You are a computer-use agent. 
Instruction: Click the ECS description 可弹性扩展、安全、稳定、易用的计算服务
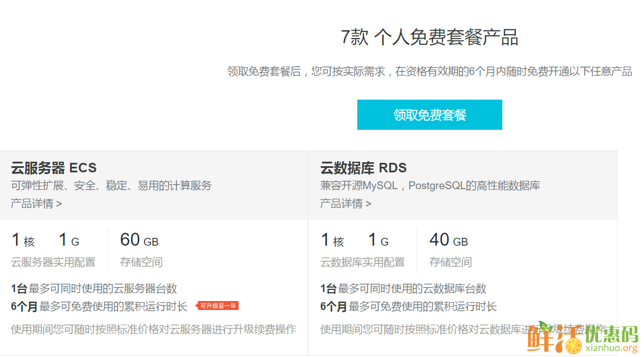coord(111,185)
